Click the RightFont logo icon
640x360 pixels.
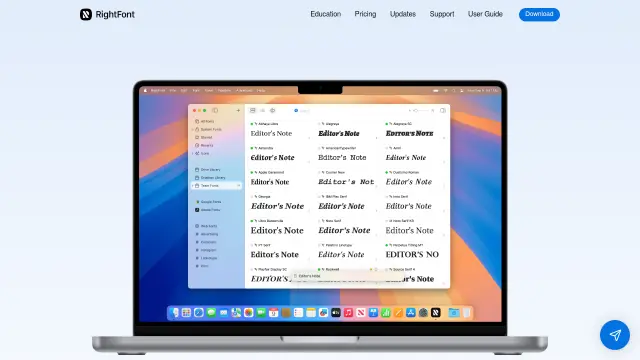click(86, 14)
